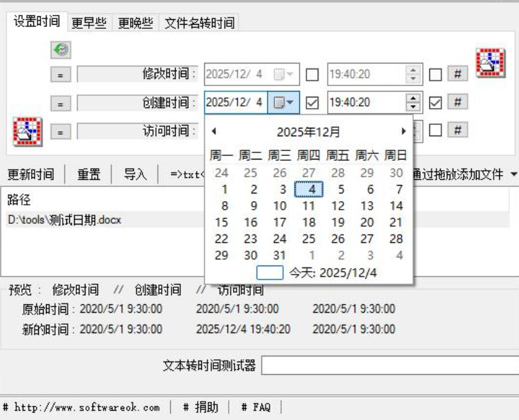
Task: Select December 25 in calendar
Action: point(309,239)
